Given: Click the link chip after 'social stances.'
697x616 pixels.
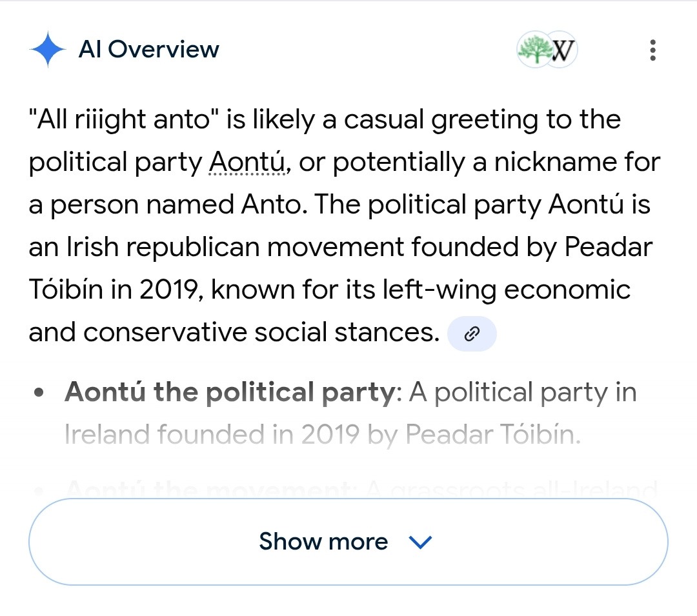Looking at the screenshot, I should [472, 333].
